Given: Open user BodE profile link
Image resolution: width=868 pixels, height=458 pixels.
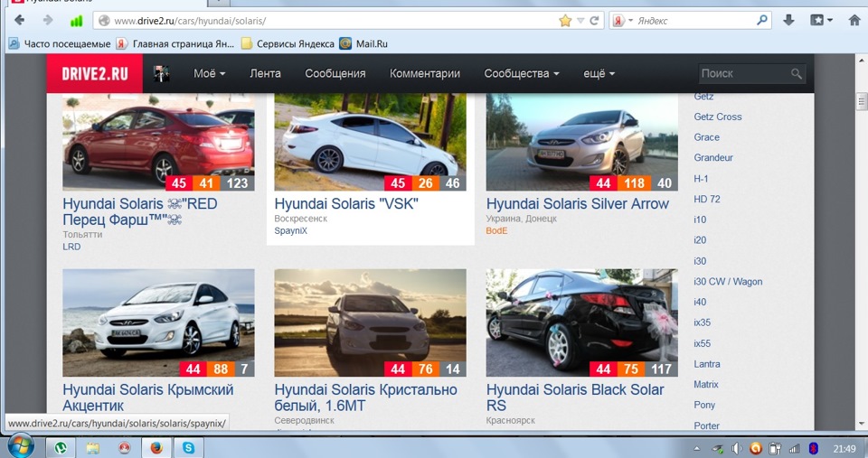Looking at the screenshot, I should 496,230.
